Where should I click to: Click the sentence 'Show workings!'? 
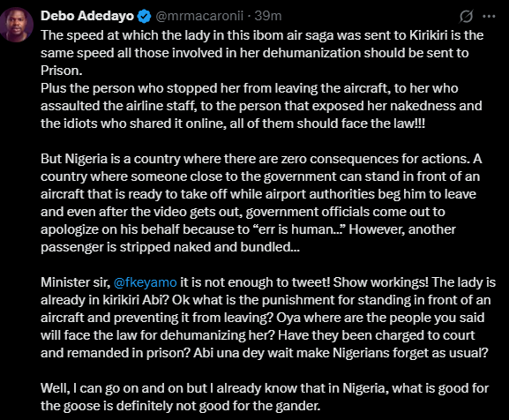point(381,282)
